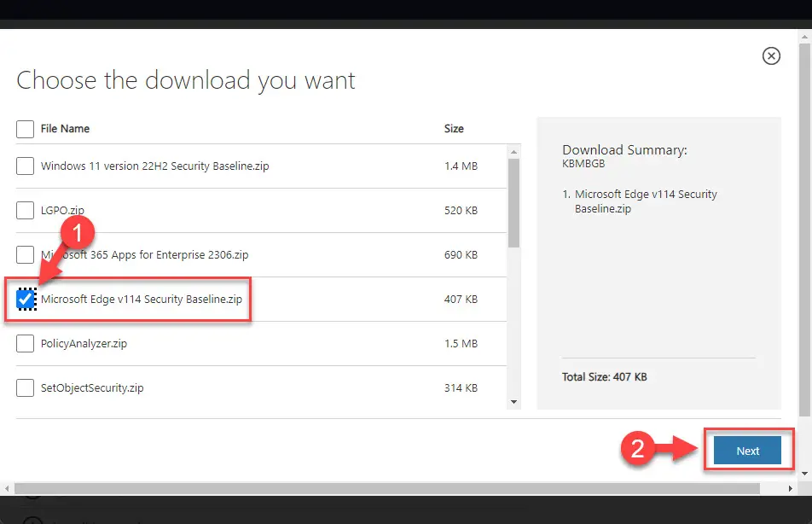Image resolution: width=812 pixels, height=524 pixels.
Task: Click the Next button
Action: tap(747, 451)
